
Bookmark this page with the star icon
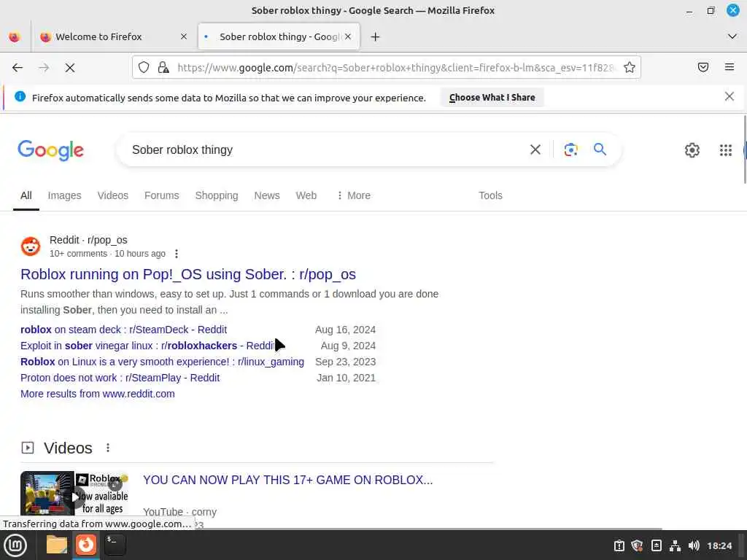click(630, 67)
